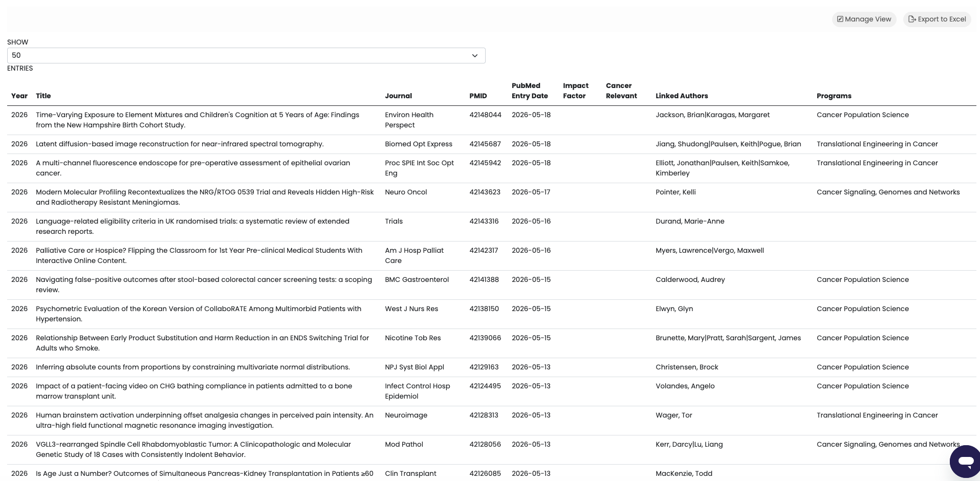
Task: Click PMID 42138150
Action: click(x=484, y=309)
